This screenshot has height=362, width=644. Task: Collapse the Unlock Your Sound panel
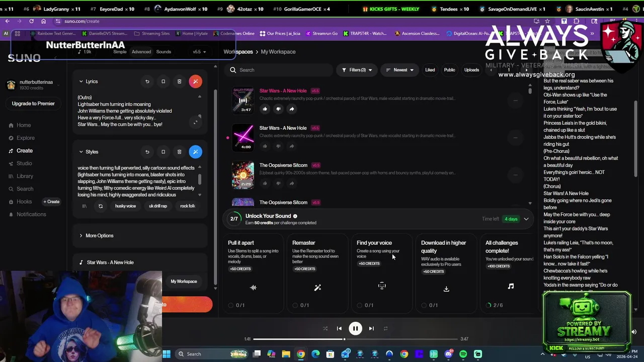(x=526, y=219)
